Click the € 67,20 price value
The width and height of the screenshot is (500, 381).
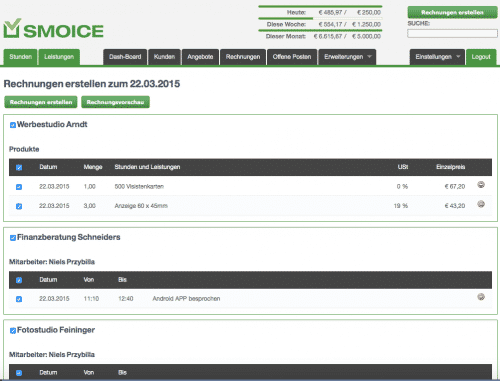click(x=455, y=186)
